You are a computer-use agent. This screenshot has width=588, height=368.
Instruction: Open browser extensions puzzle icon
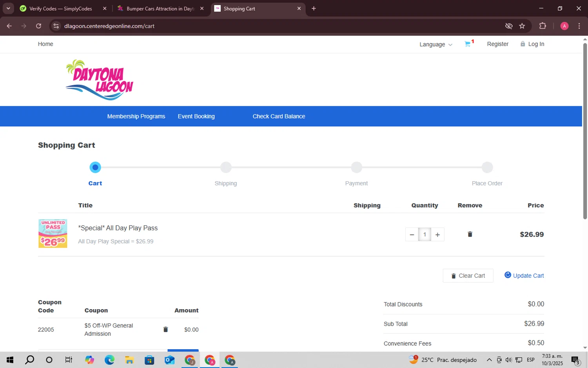pyautogui.click(x=543, y=26)
